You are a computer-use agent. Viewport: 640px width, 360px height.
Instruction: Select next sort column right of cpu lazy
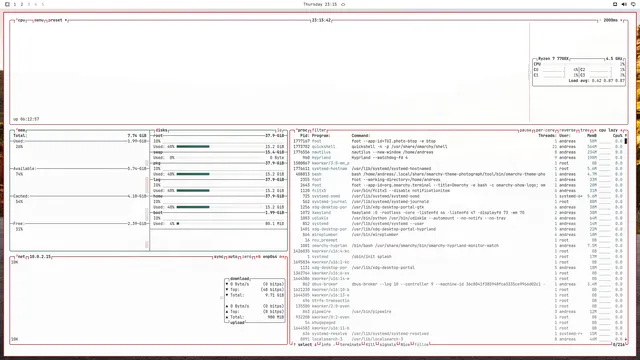tap(622, 130)
